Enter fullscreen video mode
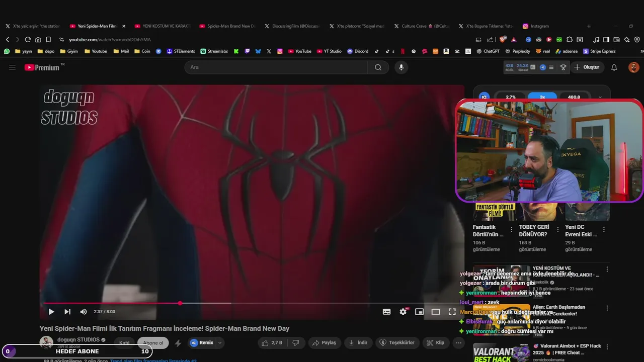The image size is (644, 362). point(452,312)
